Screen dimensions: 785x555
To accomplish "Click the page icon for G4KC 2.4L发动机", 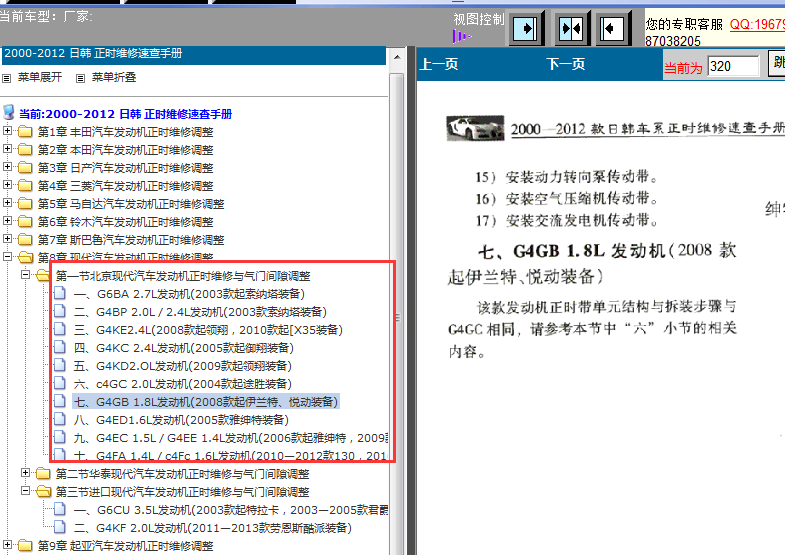I will pyautogui.click(x=60, y=347).
